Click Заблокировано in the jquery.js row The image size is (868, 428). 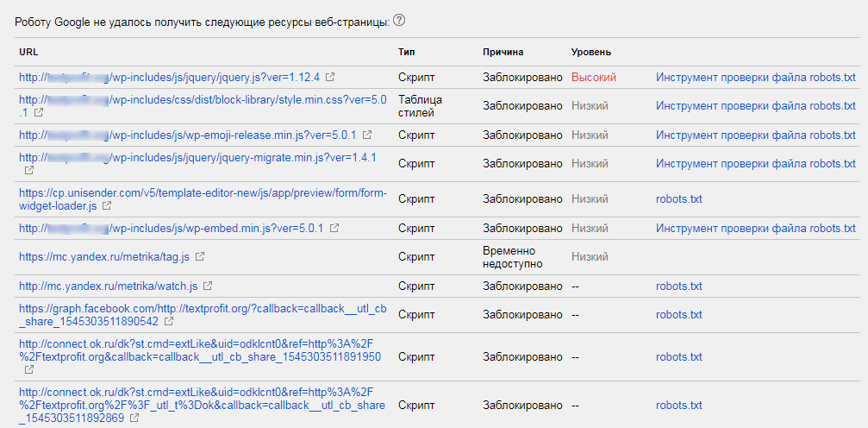click(x=522, y=78)
